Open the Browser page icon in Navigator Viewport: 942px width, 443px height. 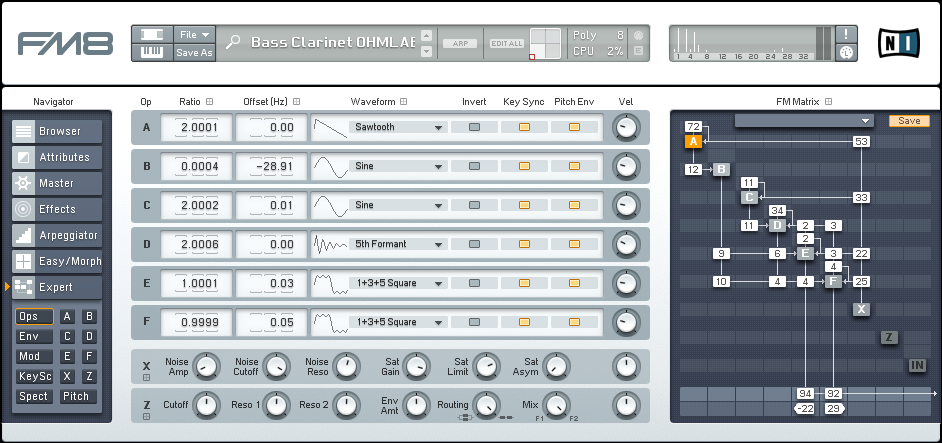[24, 131]
